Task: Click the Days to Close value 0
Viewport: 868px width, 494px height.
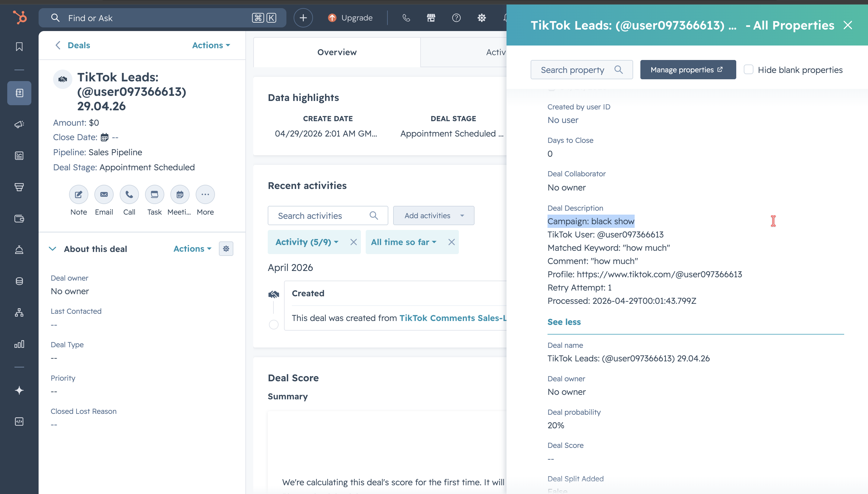Action: (x=550, y=154)
